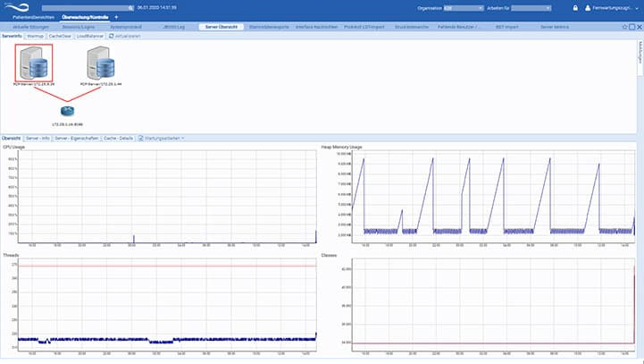The height and width of the screenshot is (364, 644).
Task: Add a new tab with plus icon
Action: [116, 17]
